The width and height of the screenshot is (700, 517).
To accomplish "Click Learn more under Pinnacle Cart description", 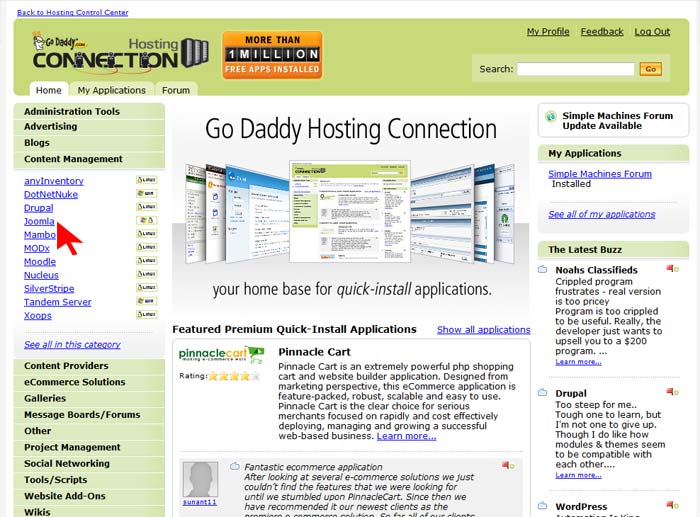I will [406, 436].
